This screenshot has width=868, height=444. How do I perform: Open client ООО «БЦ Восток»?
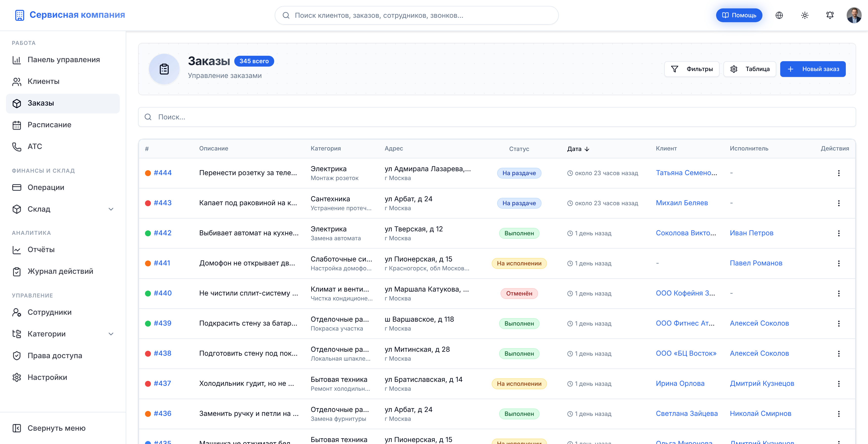click(x=686, y=353)
